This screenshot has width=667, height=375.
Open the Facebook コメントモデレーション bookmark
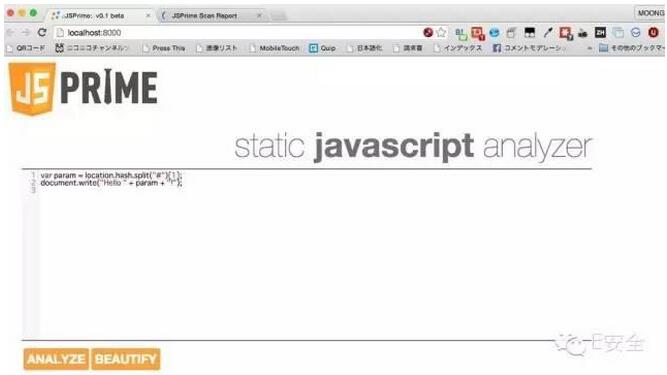point(530,48)
